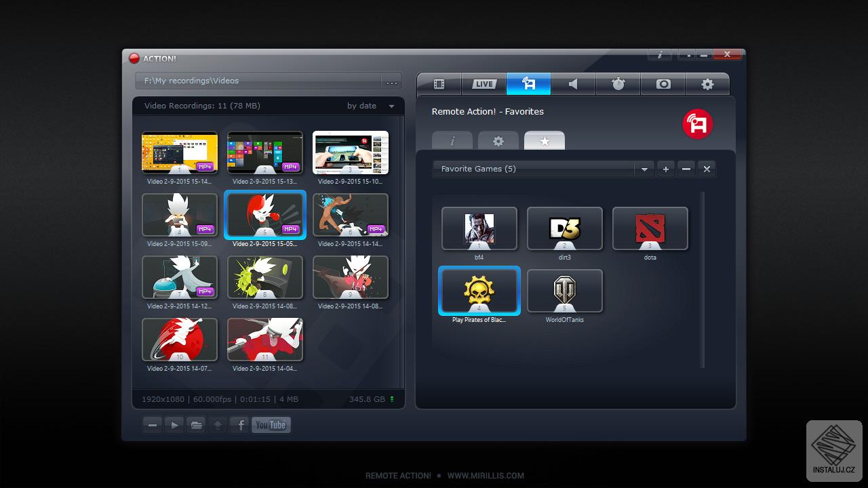Select recording thumbnail number 9
The image size is (868, 488).
[351, 277]
